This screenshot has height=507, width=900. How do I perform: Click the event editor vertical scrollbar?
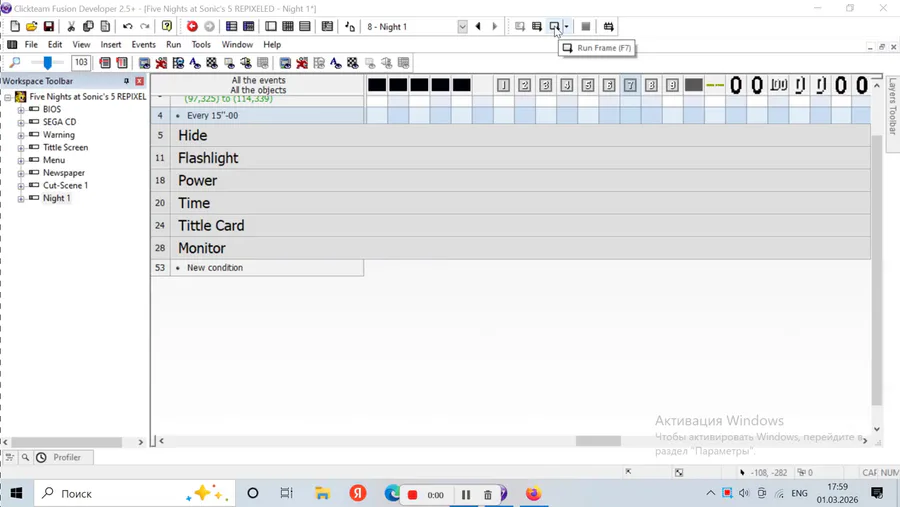click(876, 270)
